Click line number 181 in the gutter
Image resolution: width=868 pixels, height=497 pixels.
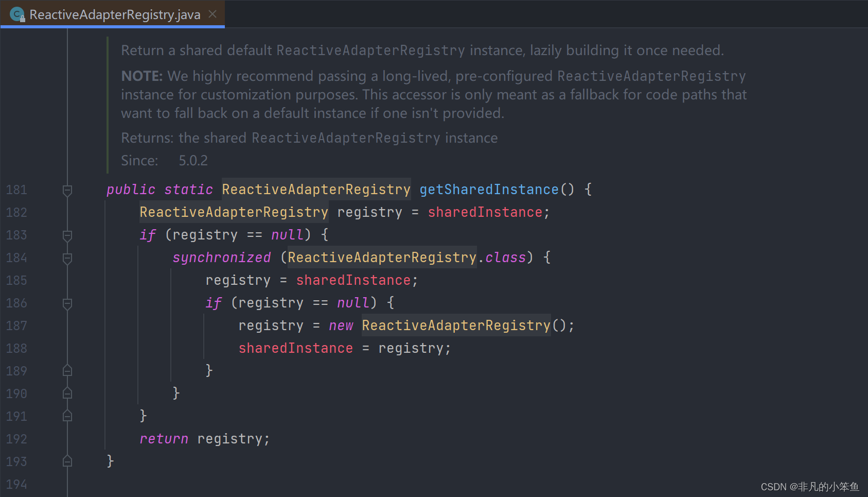tap(16, 190)
